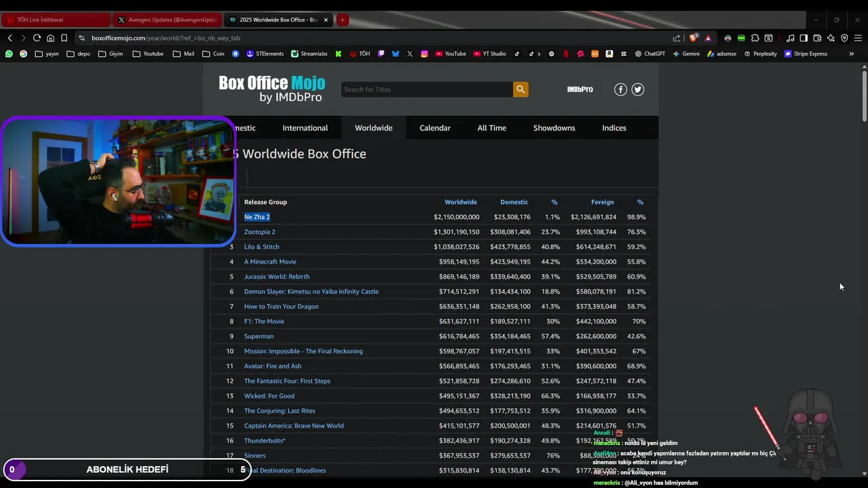Select the Worldwide menu tab

374,128
